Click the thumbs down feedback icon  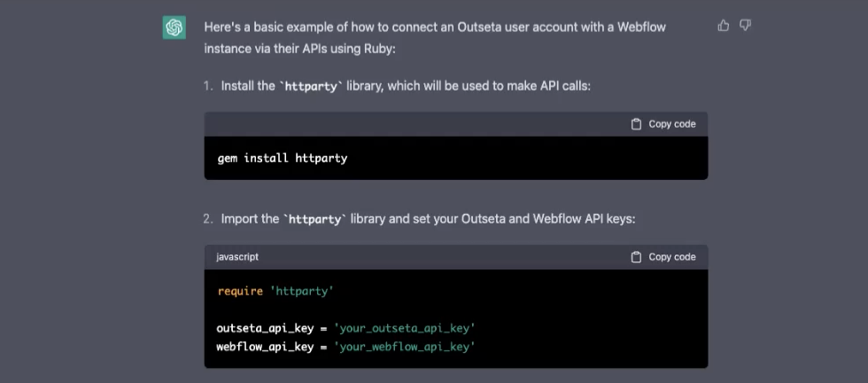[x=745, y=26]
